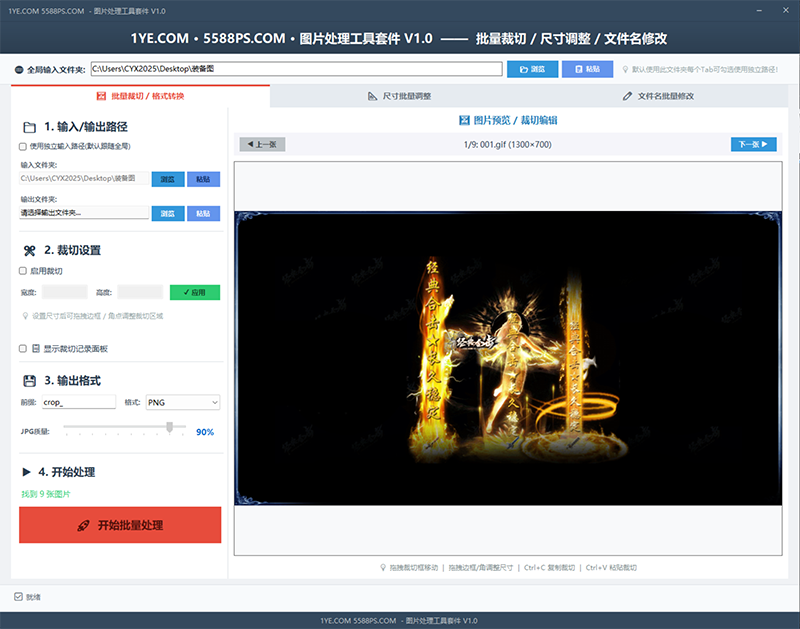The image size is (800, 629).
Task: Click the record list icon beside 显示裁切记录面板
Action: (36, 348)
